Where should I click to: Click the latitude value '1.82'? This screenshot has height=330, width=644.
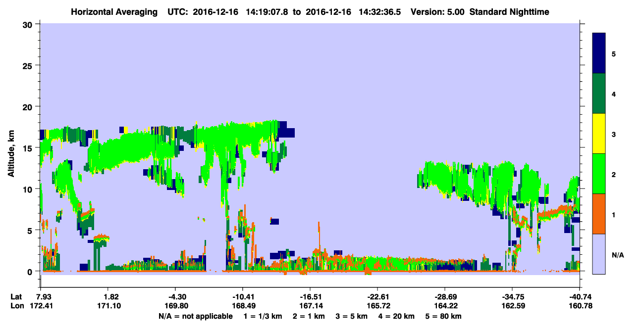click(x=107, y=297)
